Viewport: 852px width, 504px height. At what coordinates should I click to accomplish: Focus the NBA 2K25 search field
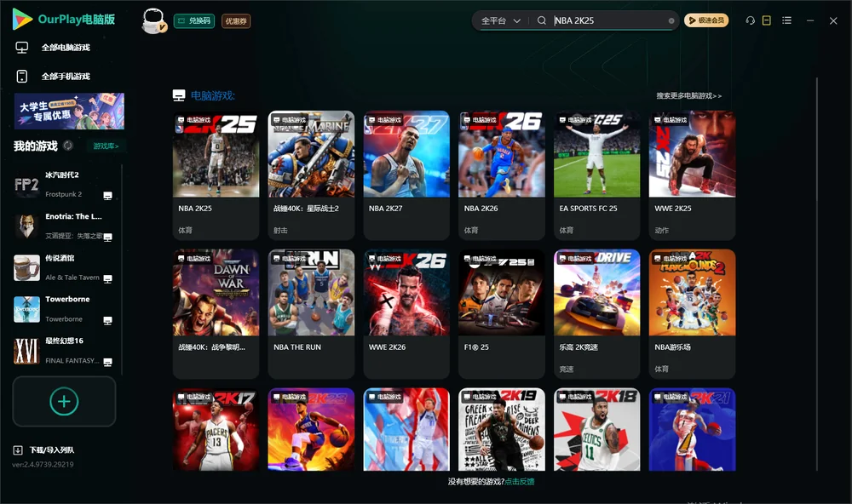tap(608, 20)
